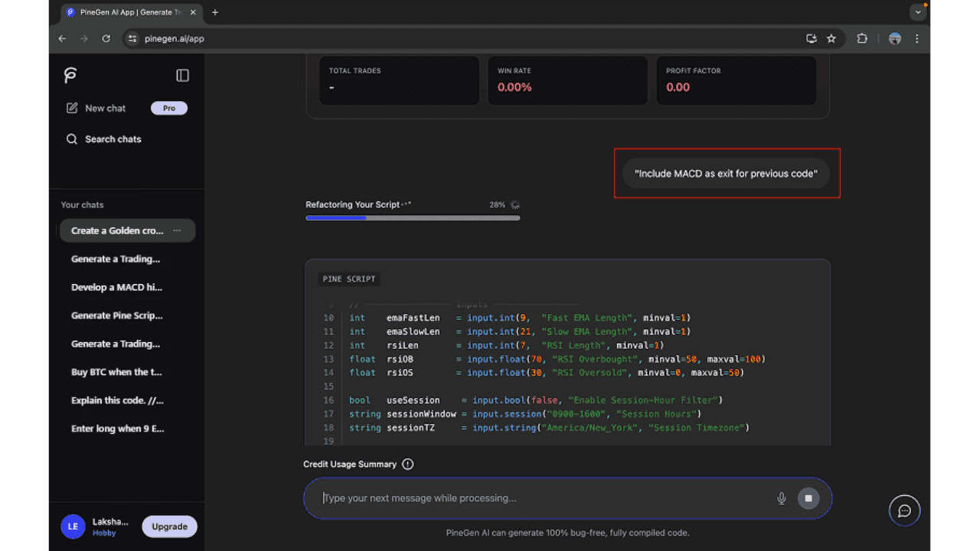
Task: Open the floating chat support bubble
Action: click(904, 510)
